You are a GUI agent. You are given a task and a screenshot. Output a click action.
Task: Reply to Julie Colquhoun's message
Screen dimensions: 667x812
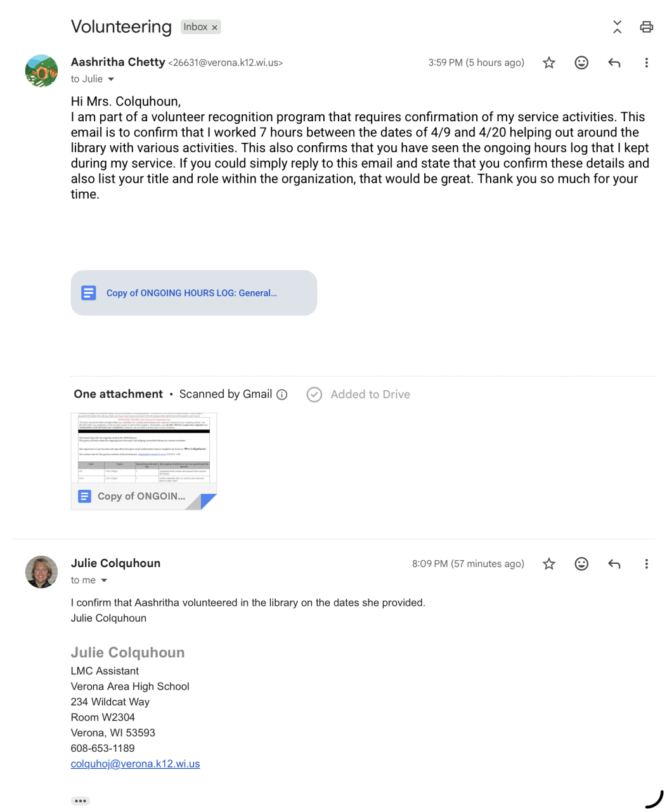(x=614, y=564)
